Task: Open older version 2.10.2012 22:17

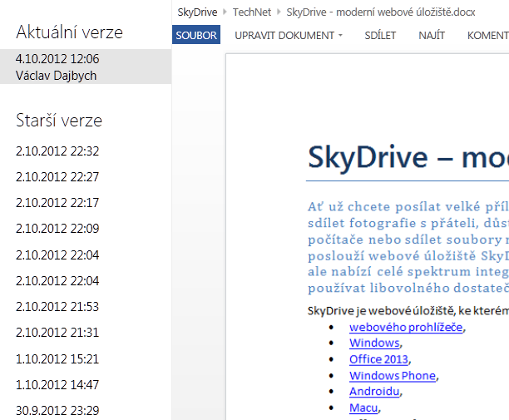Action: coord(57,203)
